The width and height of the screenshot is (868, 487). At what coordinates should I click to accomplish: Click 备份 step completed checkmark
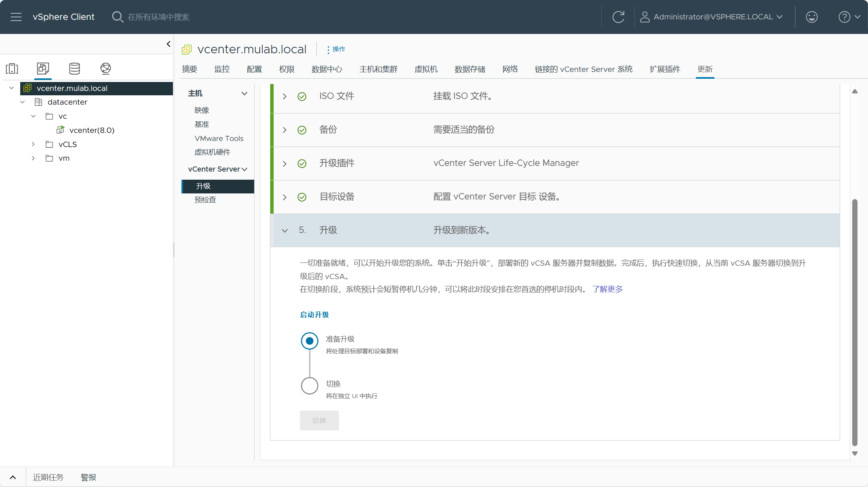302,130
